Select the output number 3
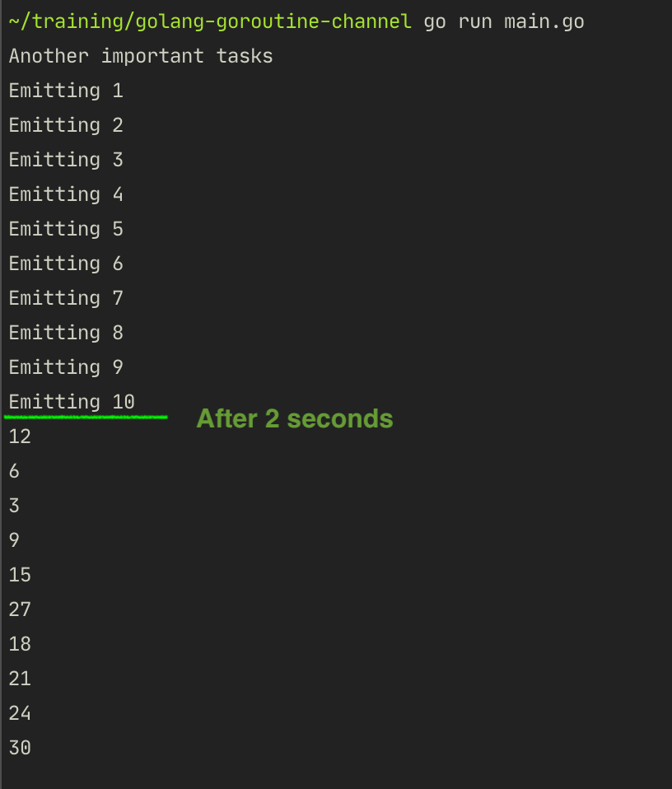 (14, 506)
